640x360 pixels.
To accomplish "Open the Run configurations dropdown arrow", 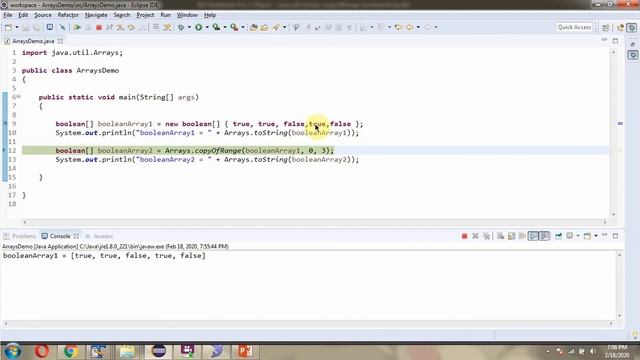I will pos(207,27).
